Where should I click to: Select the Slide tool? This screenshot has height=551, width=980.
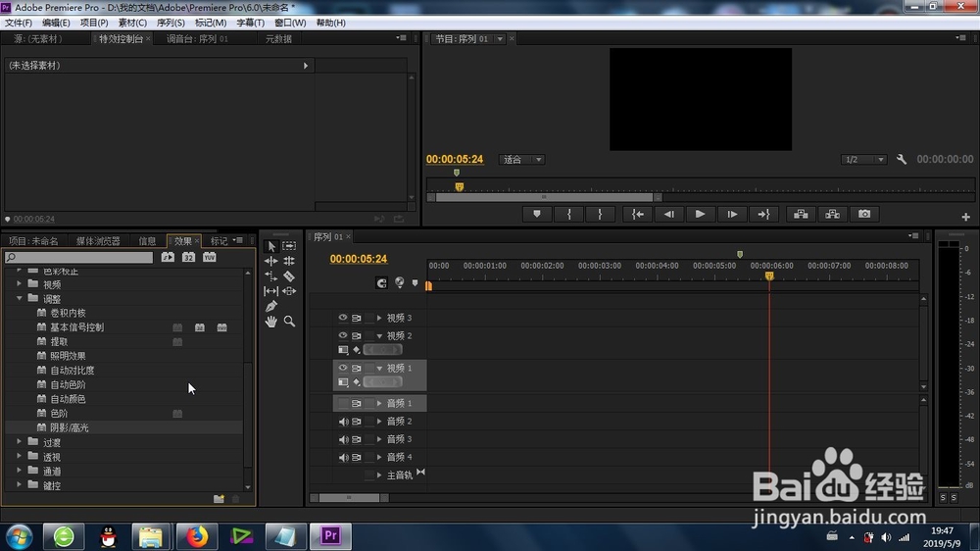click(289, 291)
